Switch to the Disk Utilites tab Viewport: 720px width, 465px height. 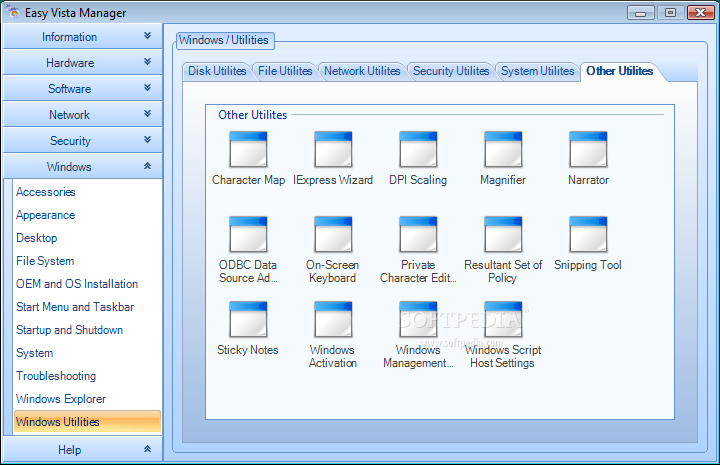point(217,71)
